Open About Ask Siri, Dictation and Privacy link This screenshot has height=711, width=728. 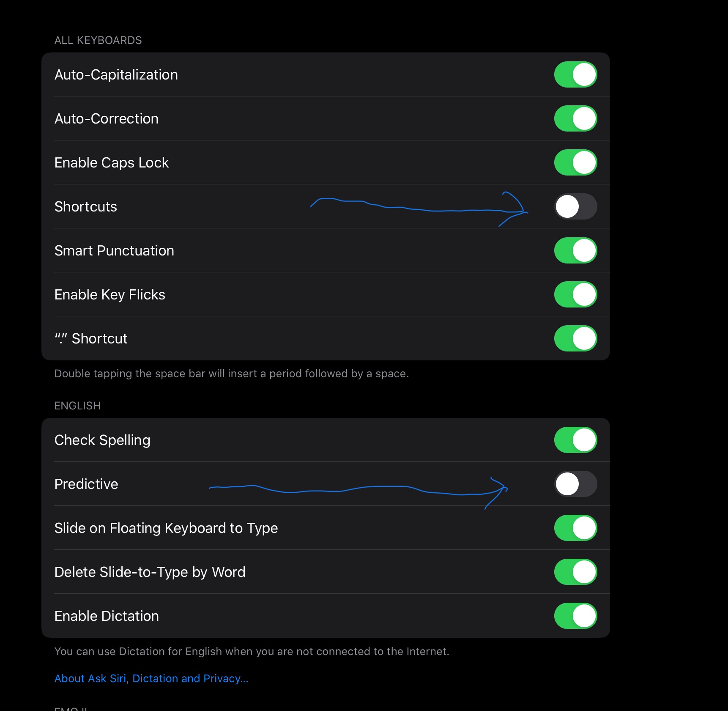coord(151,678)
